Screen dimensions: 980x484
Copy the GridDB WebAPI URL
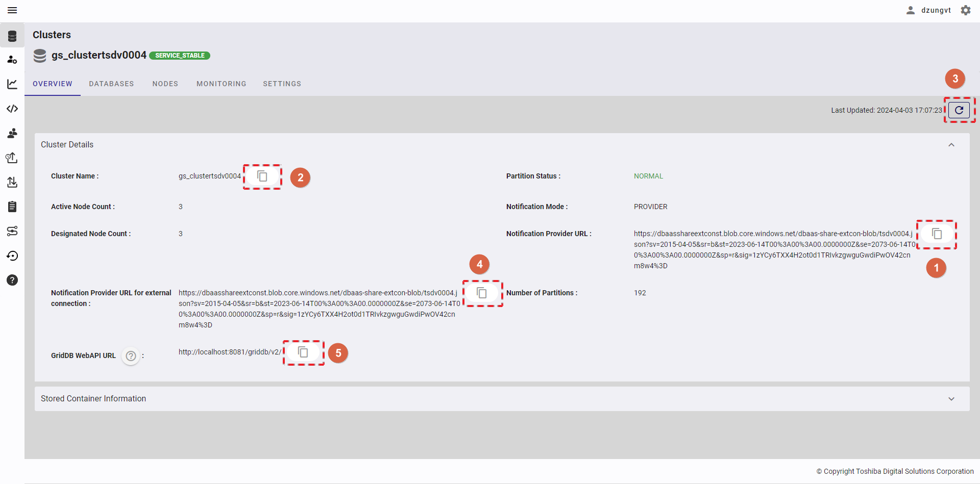[x=303, y=352]
